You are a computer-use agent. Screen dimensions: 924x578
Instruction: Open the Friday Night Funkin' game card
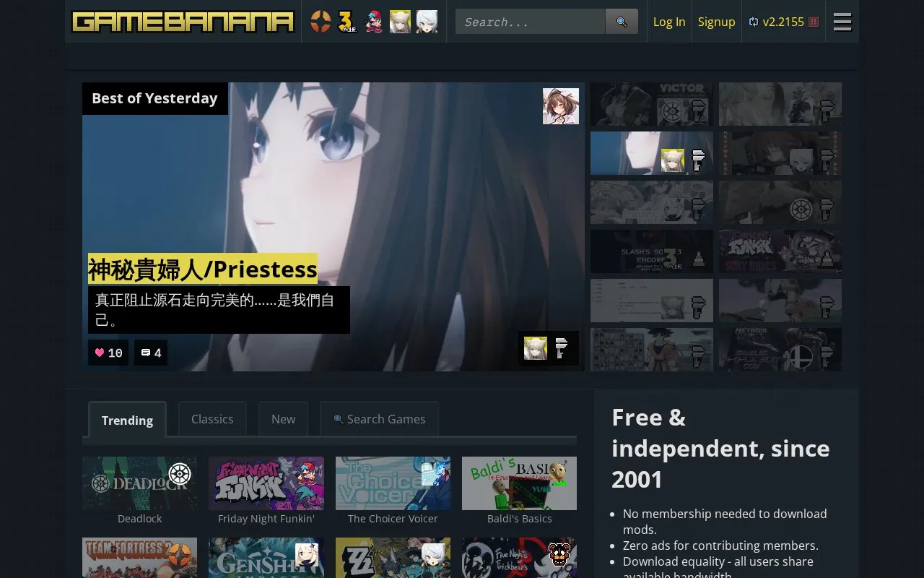tap(266, 491)
